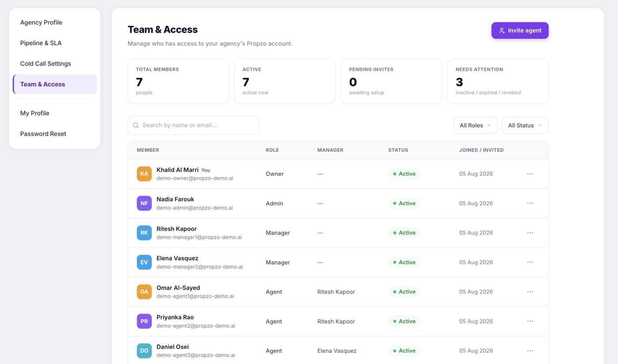Click the name Priyanka Rao
Image resolution: width=618 pixels, height=364 pixels.
[175, 317]
